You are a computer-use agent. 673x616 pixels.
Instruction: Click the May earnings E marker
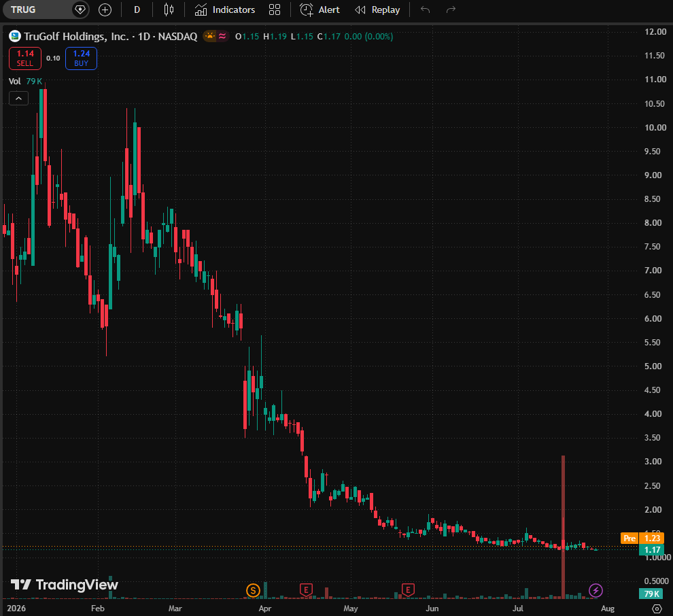pos(408,589)
